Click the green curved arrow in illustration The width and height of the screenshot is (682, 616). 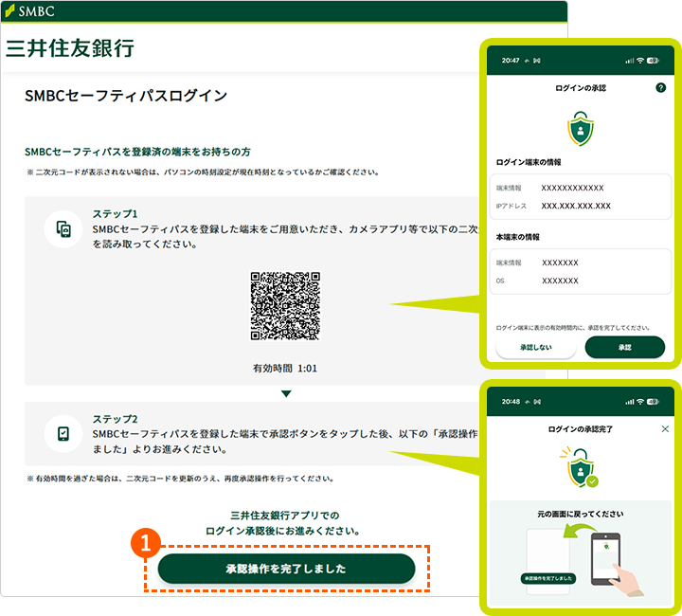(580, 531)
